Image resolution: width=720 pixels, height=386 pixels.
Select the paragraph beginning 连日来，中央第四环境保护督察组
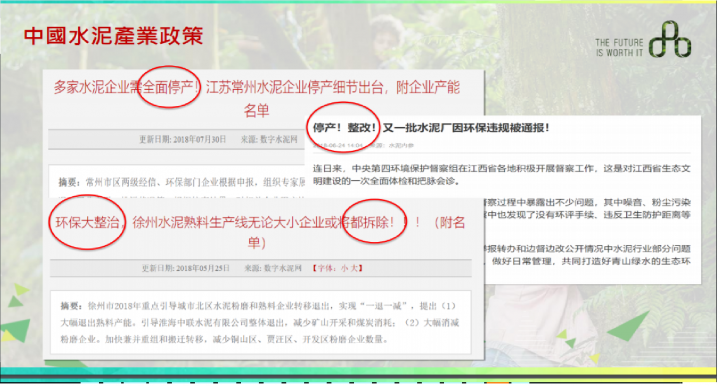click(501, 174)
